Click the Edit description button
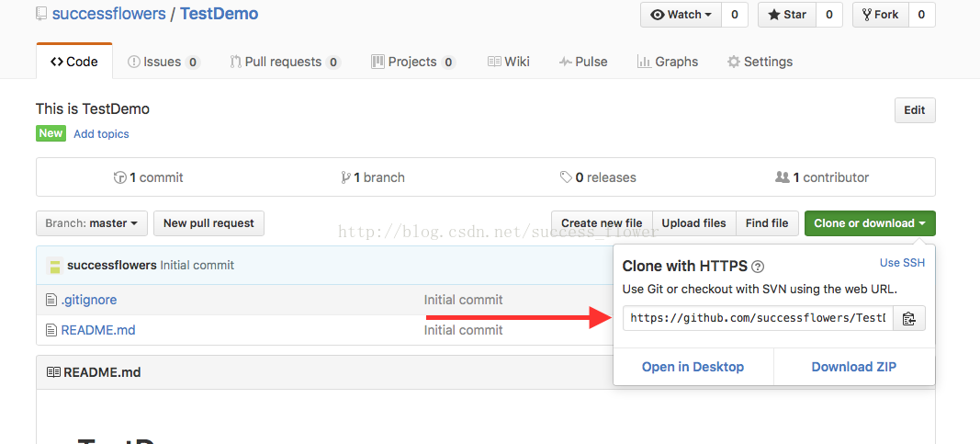The height and width of the screenshot is (444, 980). point(915,110)
